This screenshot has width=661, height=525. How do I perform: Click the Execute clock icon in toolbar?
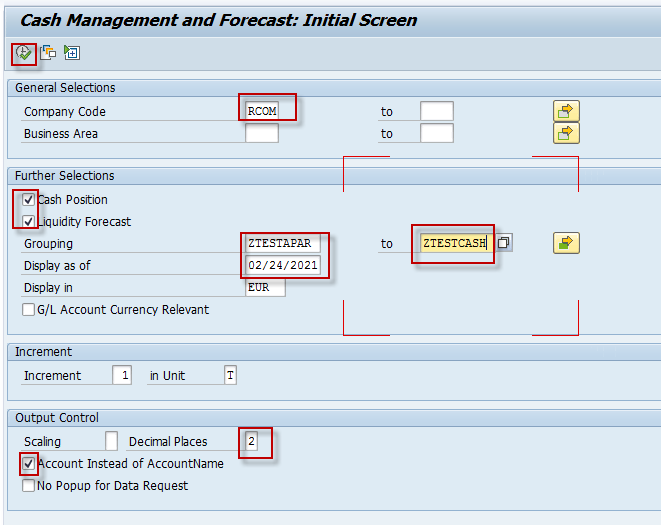click(23, 53)
